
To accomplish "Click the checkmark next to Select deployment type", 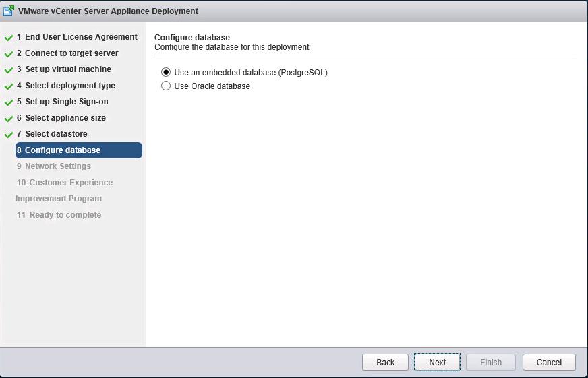I will click(x=9, y=86).
